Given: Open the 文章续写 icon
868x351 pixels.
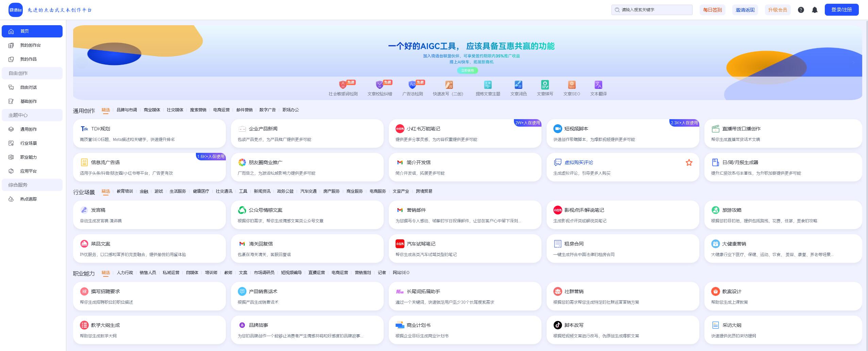Looking at the screenshot, I should tap(545, 84).
